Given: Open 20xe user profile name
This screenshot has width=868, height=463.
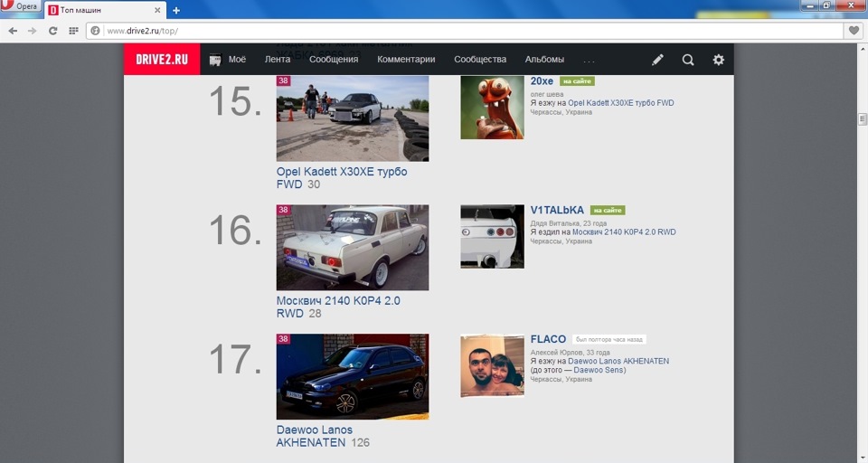Looking at the screenshot, I should pyautogui.click(x=542, y=80).
